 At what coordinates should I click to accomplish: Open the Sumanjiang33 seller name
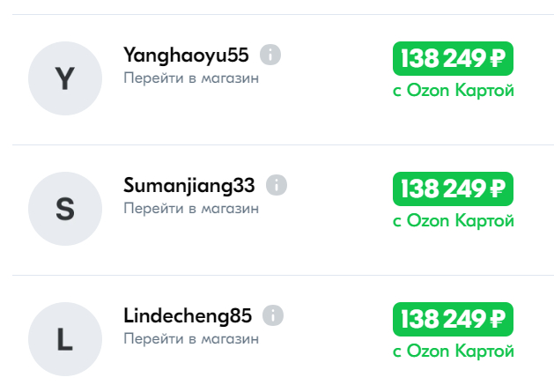189,186
